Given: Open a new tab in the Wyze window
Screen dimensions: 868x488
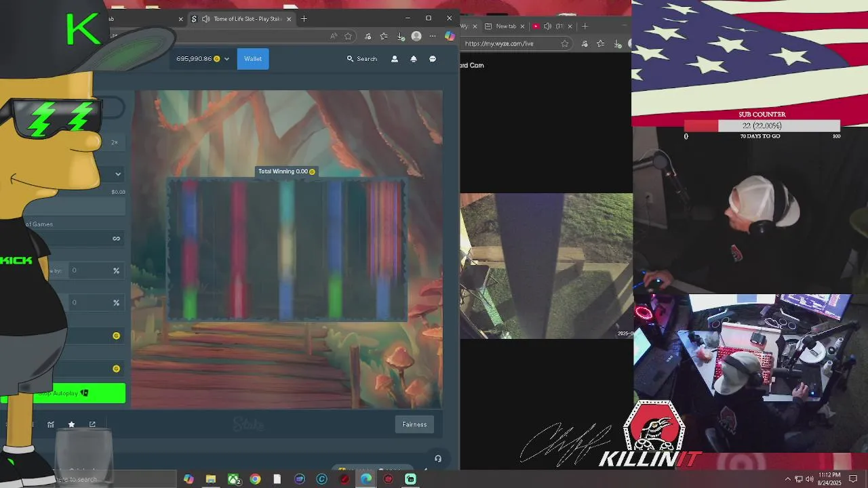Looking at the screenshot, I should click(585, 26).
